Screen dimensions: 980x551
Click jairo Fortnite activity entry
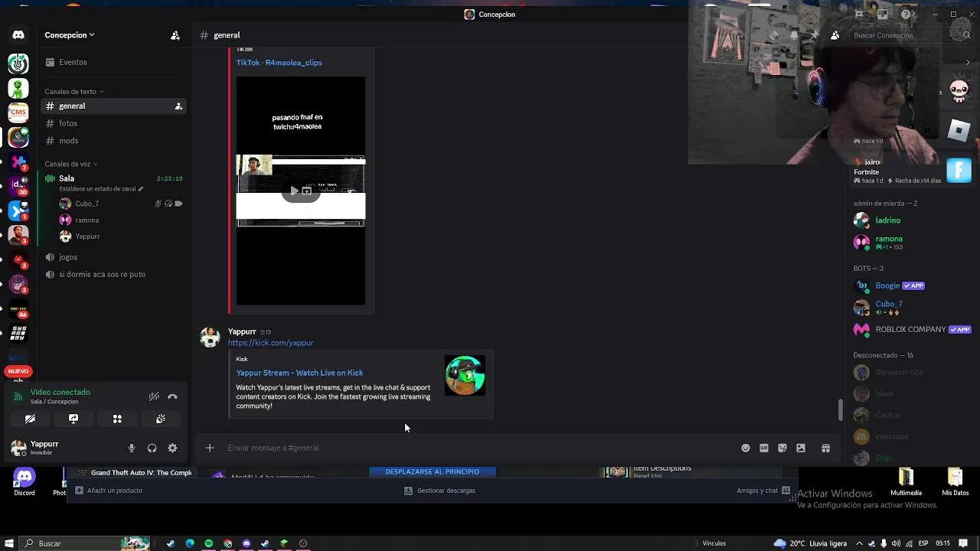(911, 170)
